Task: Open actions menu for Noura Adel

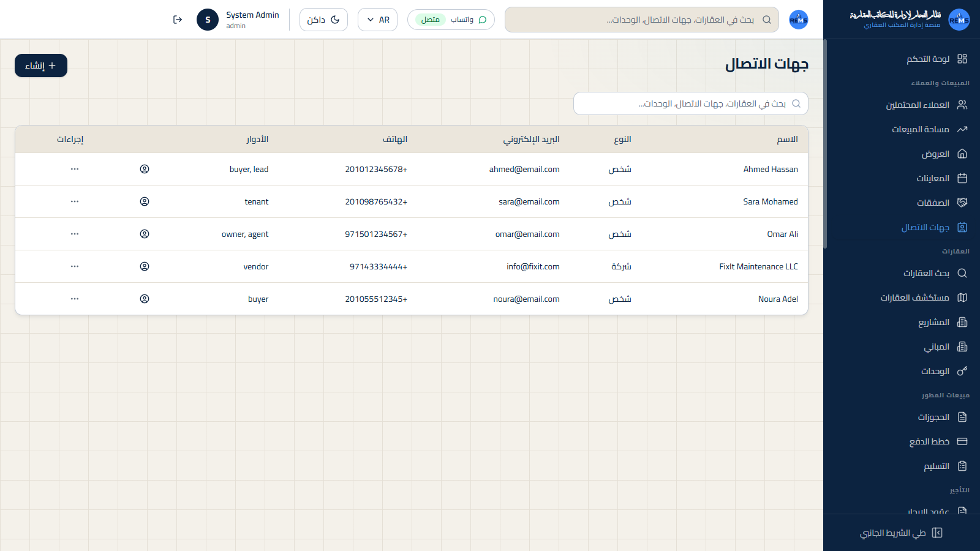Action: 75,299
